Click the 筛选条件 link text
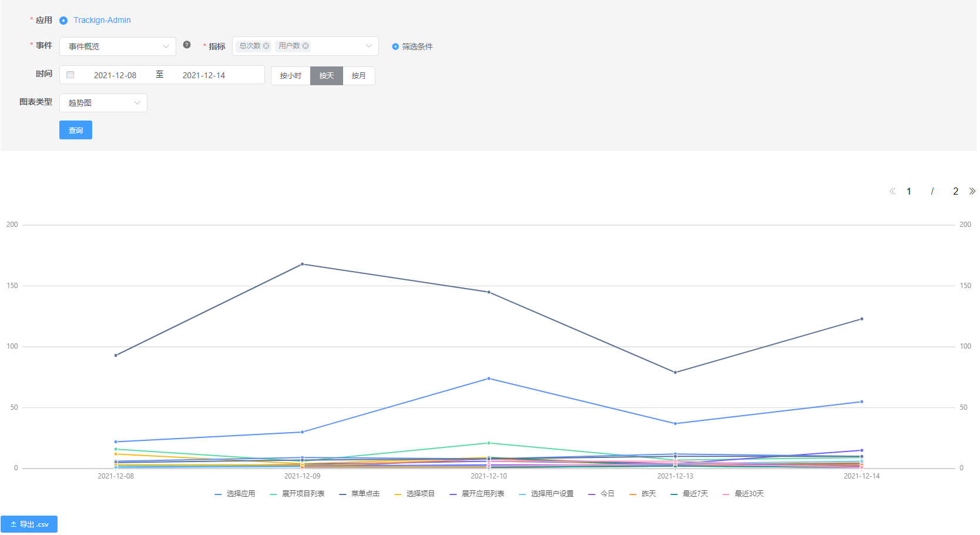 [417, 46]
